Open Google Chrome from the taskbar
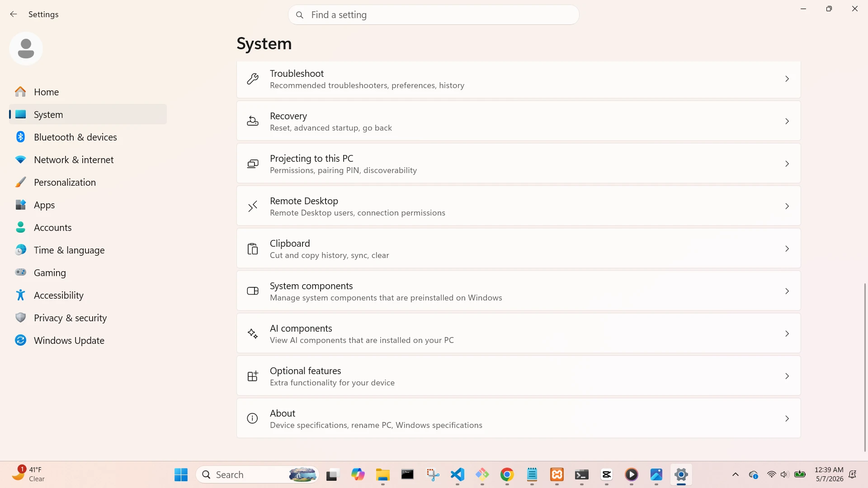 click(507, 474)
